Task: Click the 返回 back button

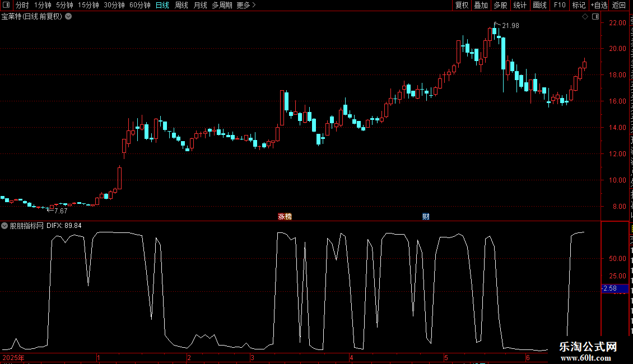Action: coord(618,5)
